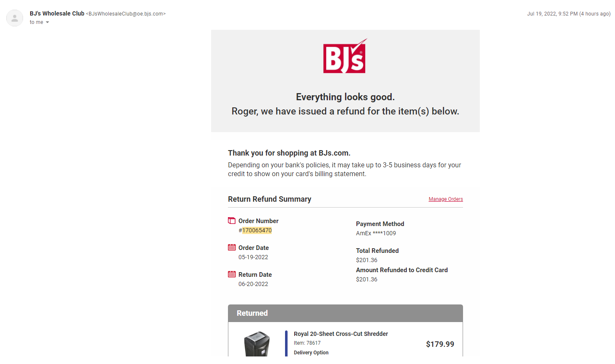The height and width of the screenshot is (364, 615).
Task: Click the highlighted order number 170065470
Action: point(257,230)
